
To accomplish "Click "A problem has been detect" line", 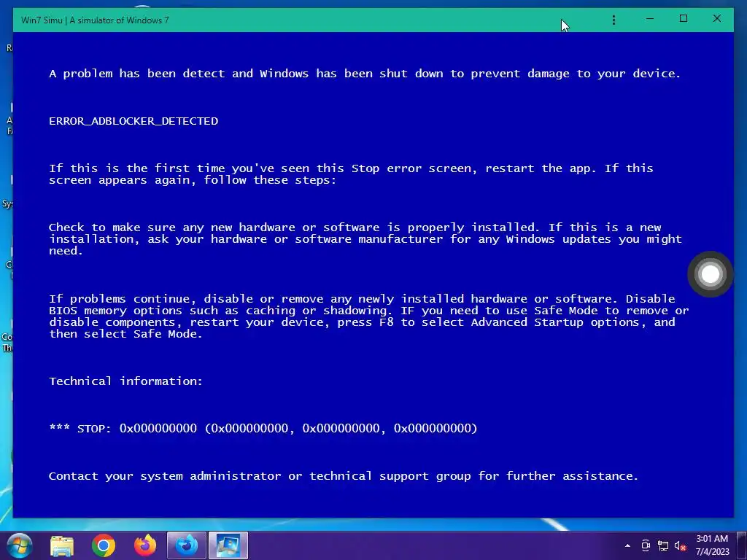I will click(365, 74).
